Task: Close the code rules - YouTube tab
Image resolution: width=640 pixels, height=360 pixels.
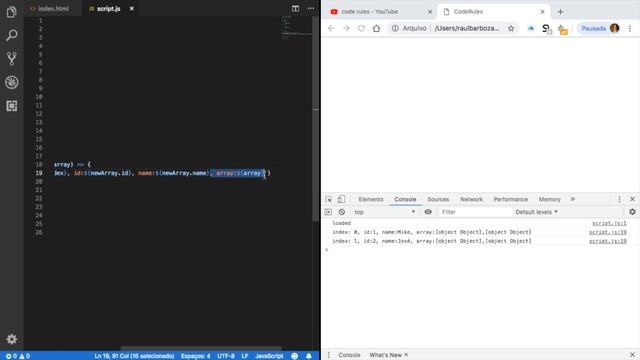Action: (x=430, y=12)
